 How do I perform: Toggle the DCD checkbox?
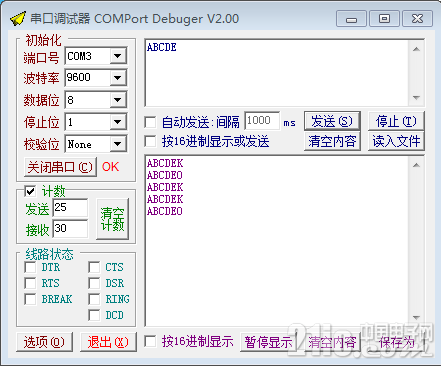tap(94, 315)
